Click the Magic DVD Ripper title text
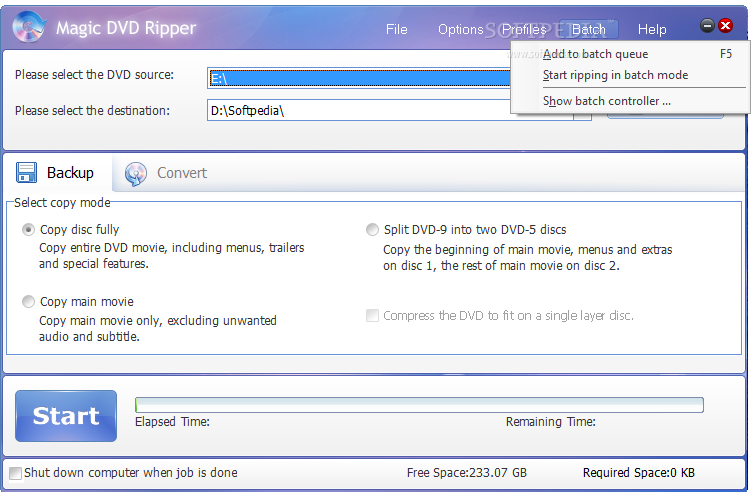 tap(126, 28)
